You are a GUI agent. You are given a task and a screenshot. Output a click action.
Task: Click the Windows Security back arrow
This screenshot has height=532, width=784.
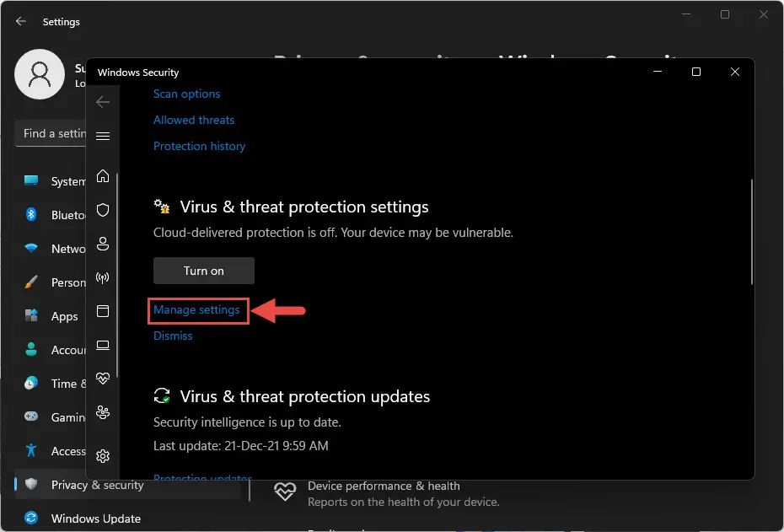coord(103,102)
